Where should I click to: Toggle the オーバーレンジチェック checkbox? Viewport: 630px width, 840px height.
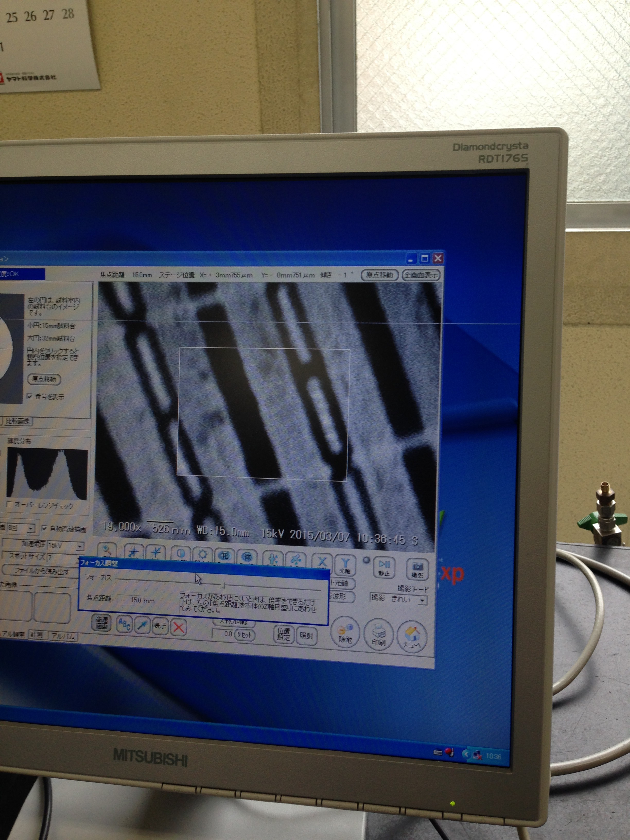[x=10, y=504]
